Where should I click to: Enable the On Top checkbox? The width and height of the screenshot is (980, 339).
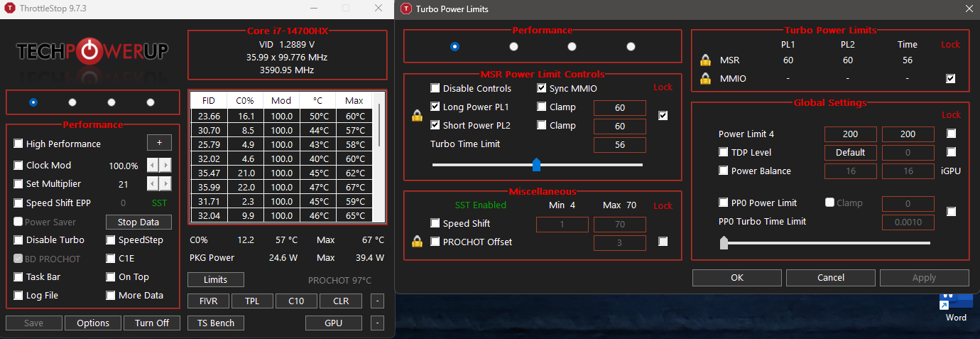pyautogui.click(x=111, y=277)
